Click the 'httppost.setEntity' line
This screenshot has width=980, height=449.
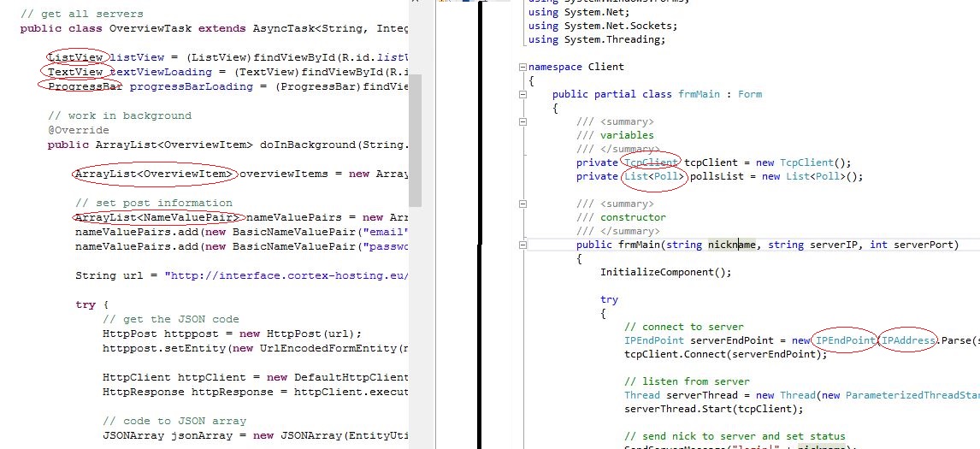[x=256, y=348]
